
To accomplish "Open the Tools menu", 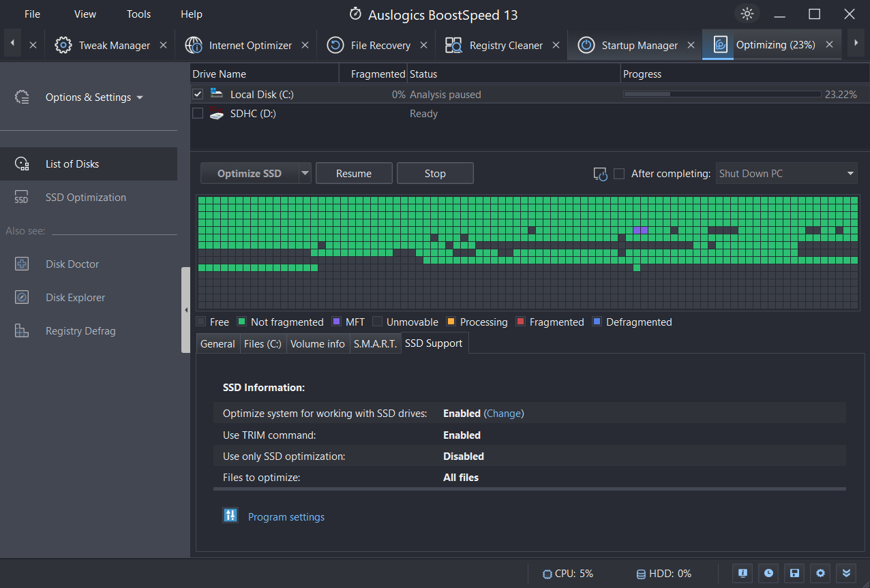I will pos(138,14).
